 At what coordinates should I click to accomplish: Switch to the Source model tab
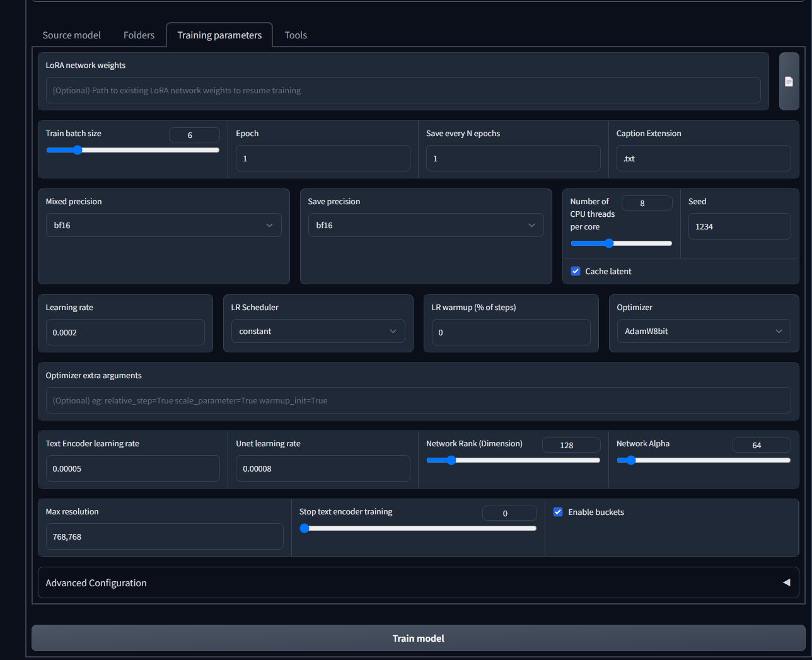72,35
